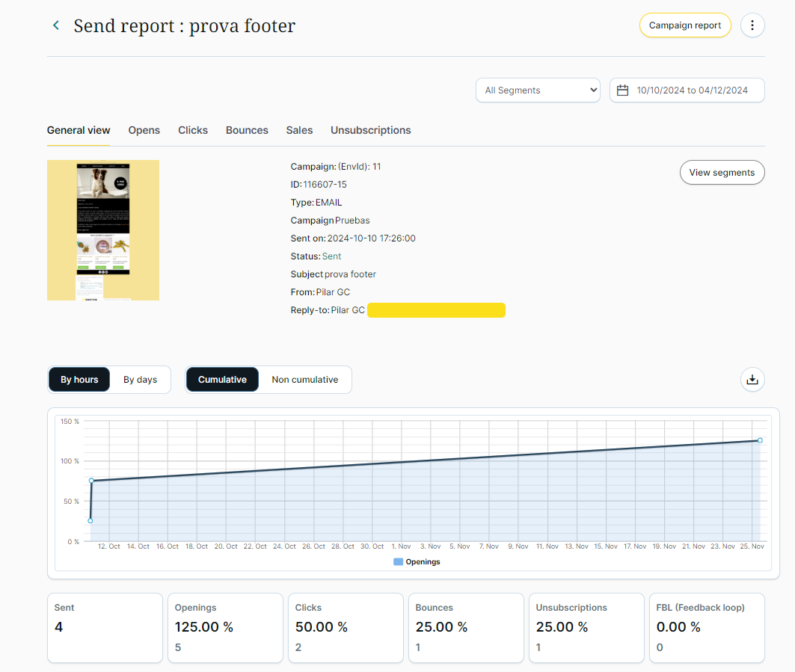Select Cumulative chart mode
Viewport: 795px width, 672px height.
tap(222, 380)
